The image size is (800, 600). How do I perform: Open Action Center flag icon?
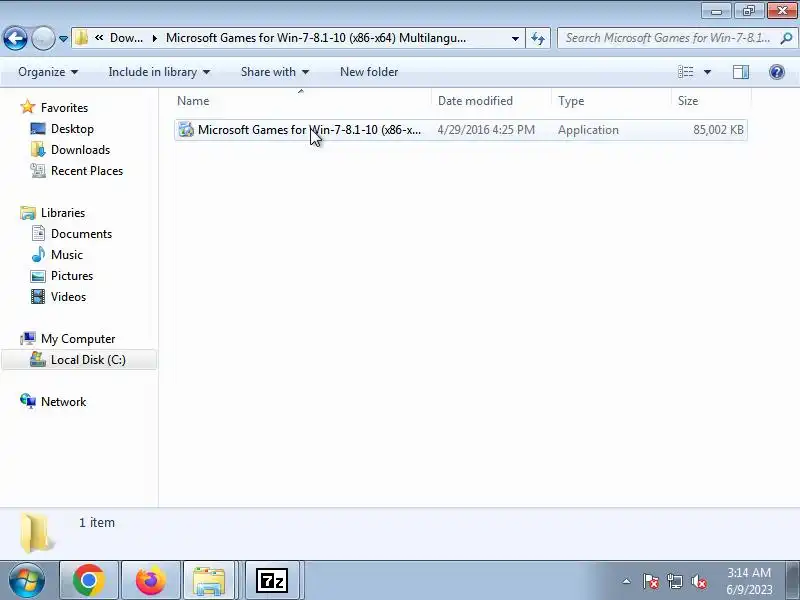[651, 581]
